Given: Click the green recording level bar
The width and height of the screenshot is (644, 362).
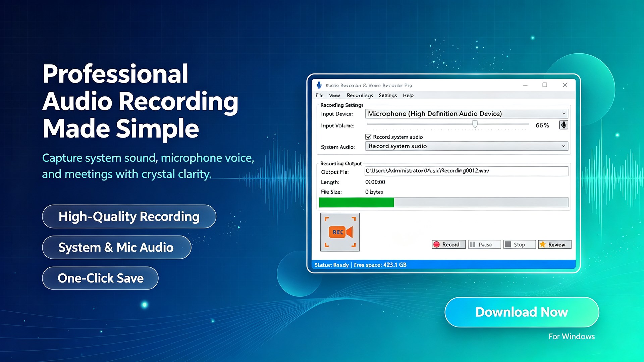Looking at the screenshot, I should click(356, 202).
